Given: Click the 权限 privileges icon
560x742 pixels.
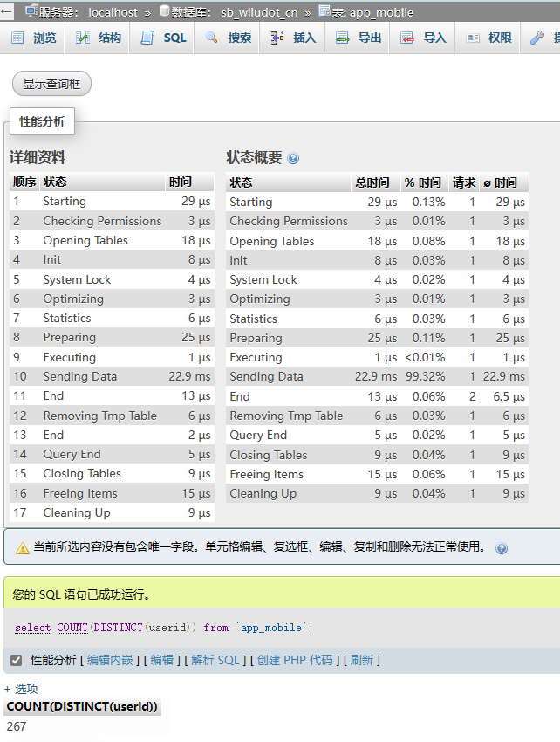Looking at the screenshot, I should point(473,38).
